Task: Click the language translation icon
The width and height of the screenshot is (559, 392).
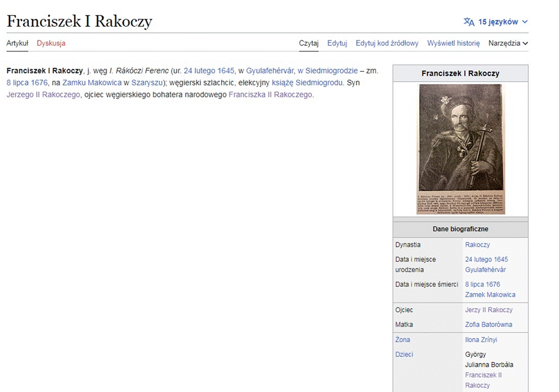Action: 469,22
